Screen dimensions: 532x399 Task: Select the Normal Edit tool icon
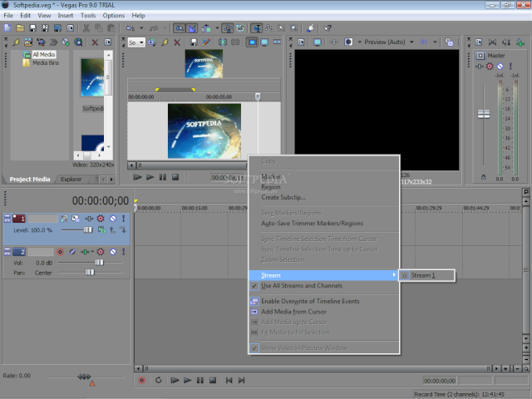(257, 27)
